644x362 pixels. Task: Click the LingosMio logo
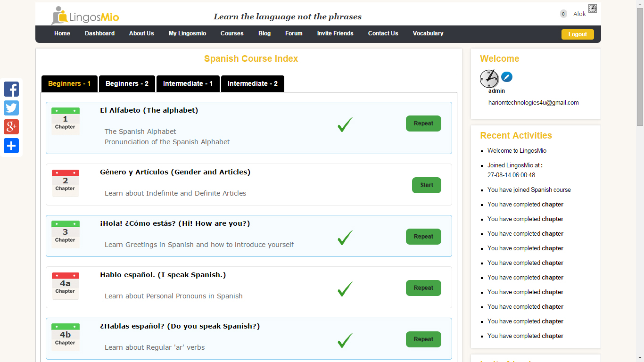85,16
